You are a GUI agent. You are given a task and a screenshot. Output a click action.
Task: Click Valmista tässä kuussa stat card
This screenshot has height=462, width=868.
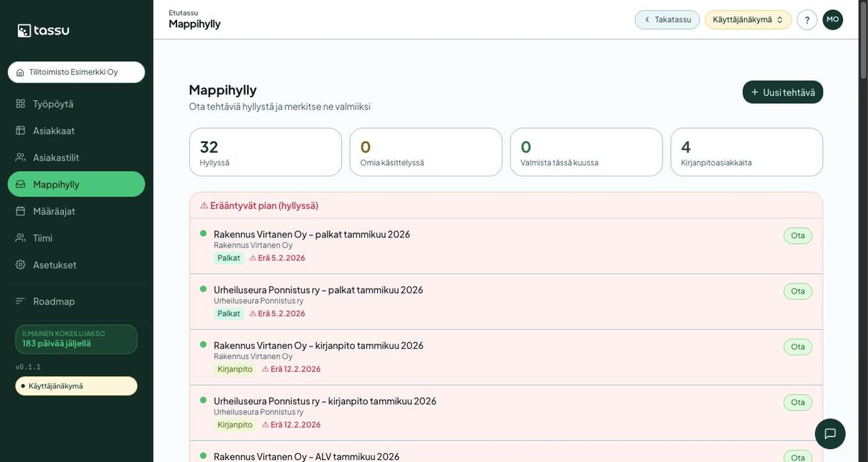coord(586,152)
